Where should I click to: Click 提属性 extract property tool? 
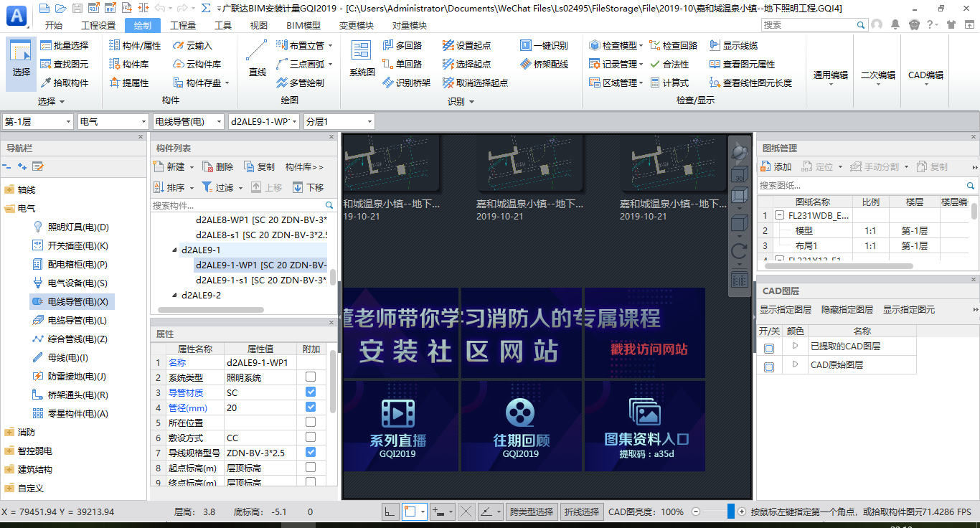coord(129,82)
